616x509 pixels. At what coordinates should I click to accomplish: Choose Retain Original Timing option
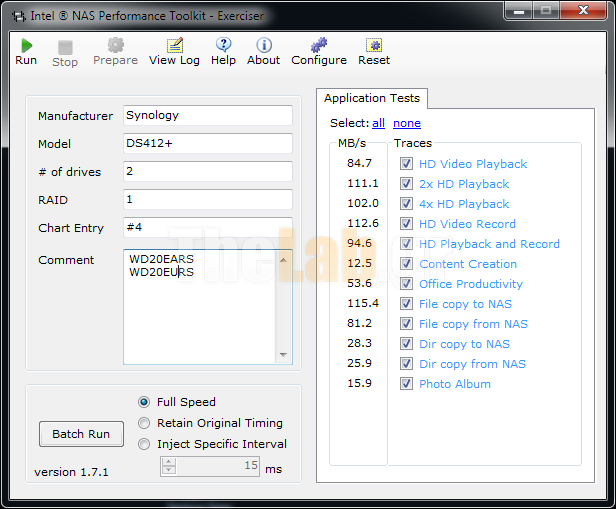click(144, 423)
